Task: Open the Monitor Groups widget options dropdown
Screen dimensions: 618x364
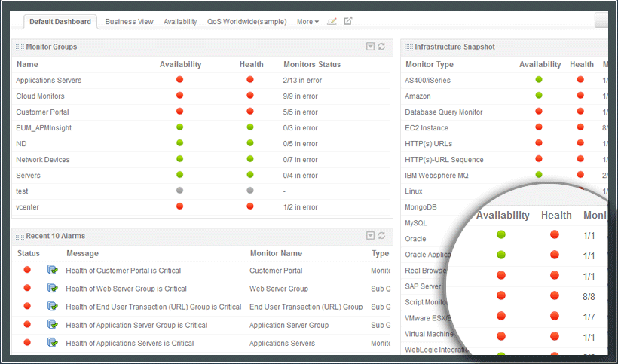Action: (x=370, y=47)
